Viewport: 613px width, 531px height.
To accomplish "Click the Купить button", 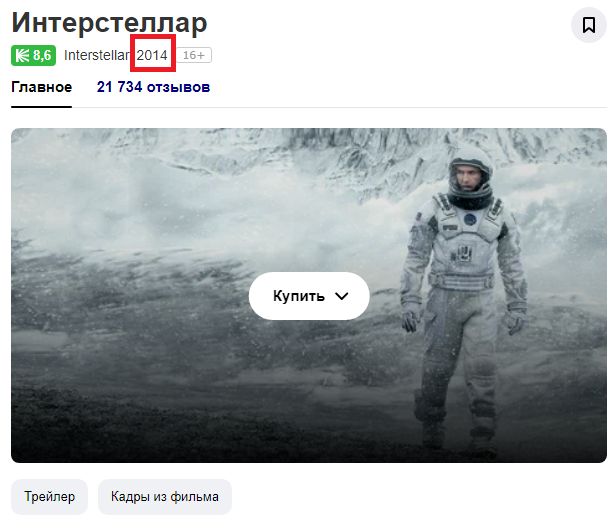I will 309,296.
